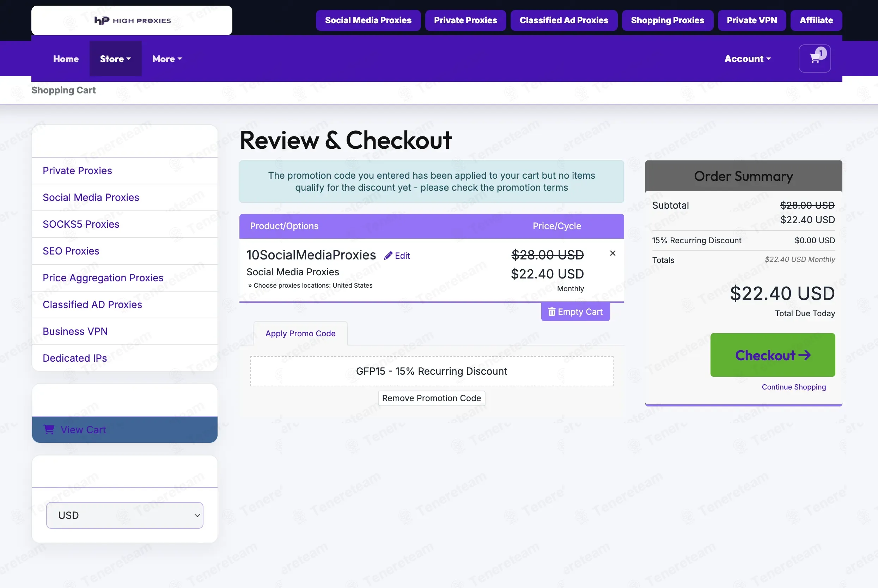Open the Account dropdown menu
This screenshot has height=588, width=878.
coord(748,59)
